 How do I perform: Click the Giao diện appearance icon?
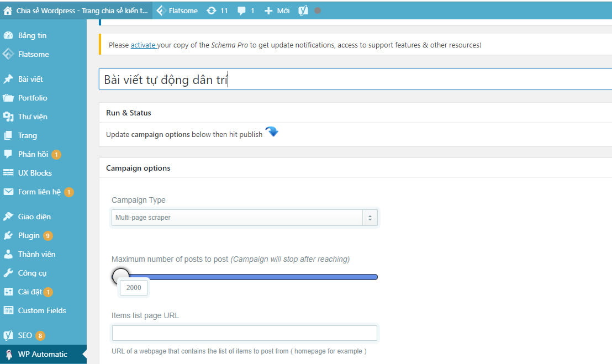8,217
